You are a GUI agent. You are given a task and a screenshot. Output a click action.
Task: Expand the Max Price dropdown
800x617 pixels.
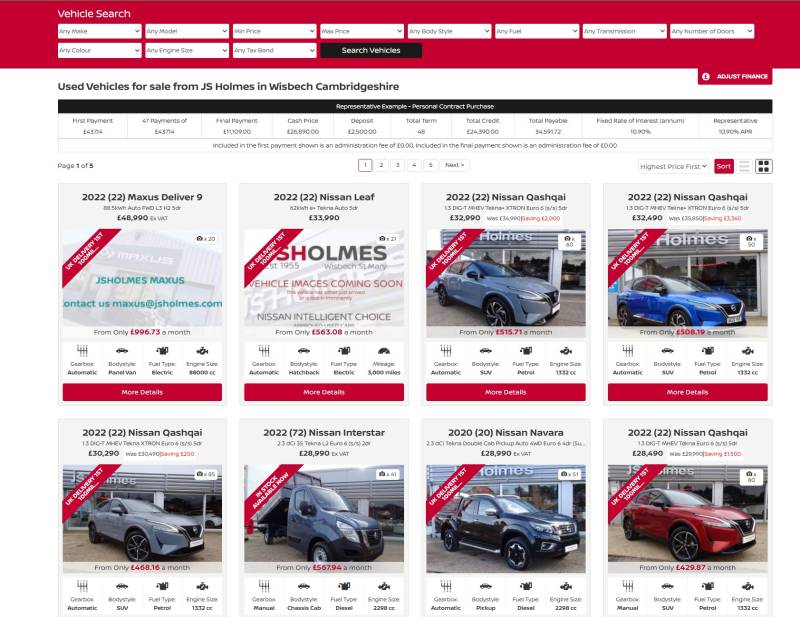(362, 31)
